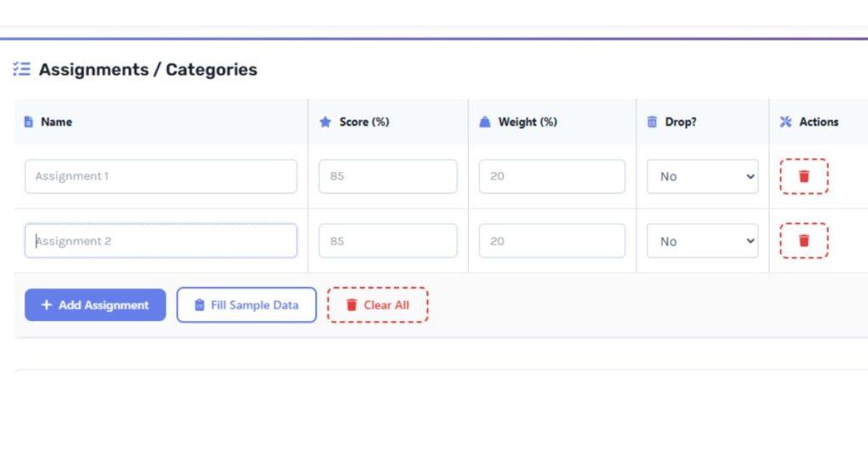Image resolution: width=868 pixels, height=454 pixels.
Task: Click the Assignments / Categories heading
Action: tap(147, 69)
